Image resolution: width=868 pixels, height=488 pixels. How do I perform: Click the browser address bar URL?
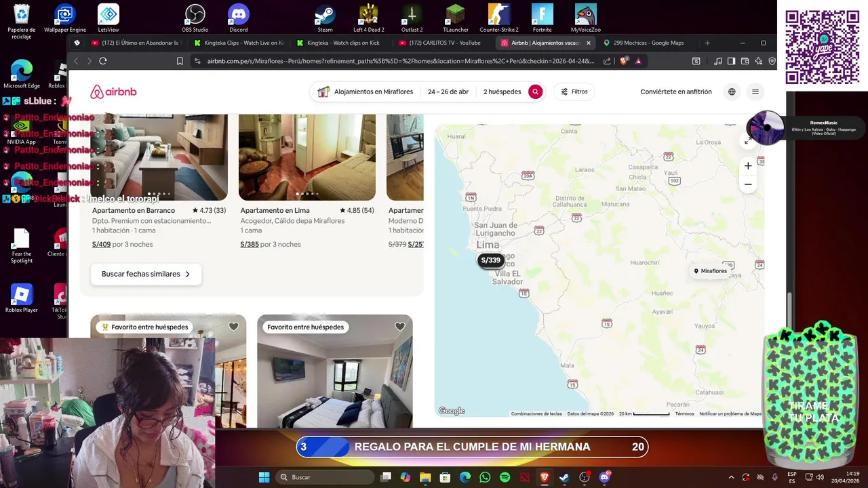(x=400, y=61)
